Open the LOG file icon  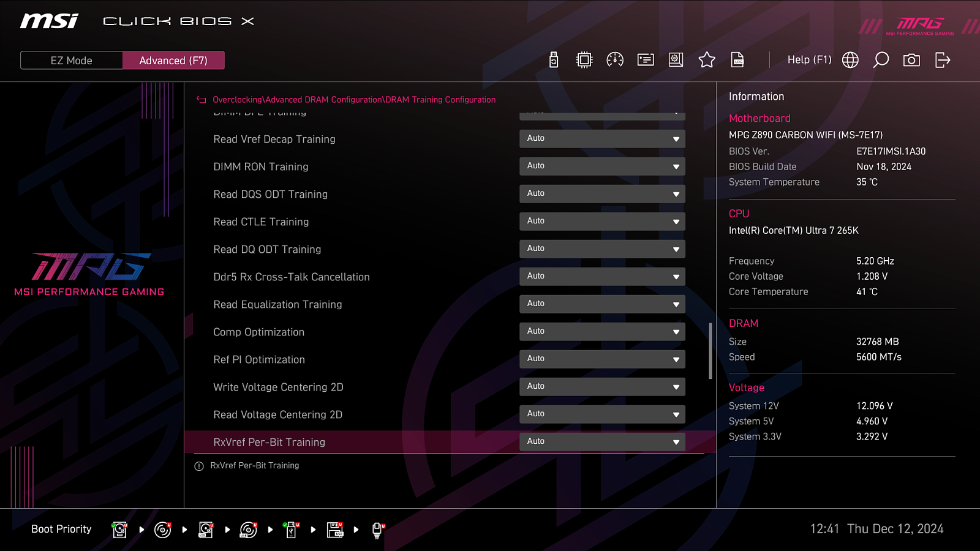pyautogui.click(x=737, y=60)
